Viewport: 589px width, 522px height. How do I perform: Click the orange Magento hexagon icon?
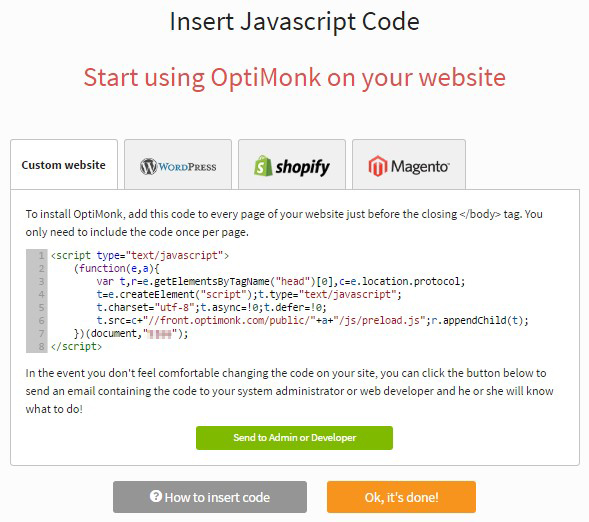tap(378, 166)
